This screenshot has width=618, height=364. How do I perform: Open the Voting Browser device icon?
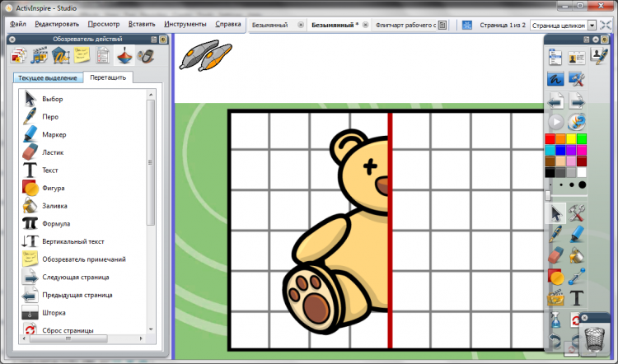point(145,56)
